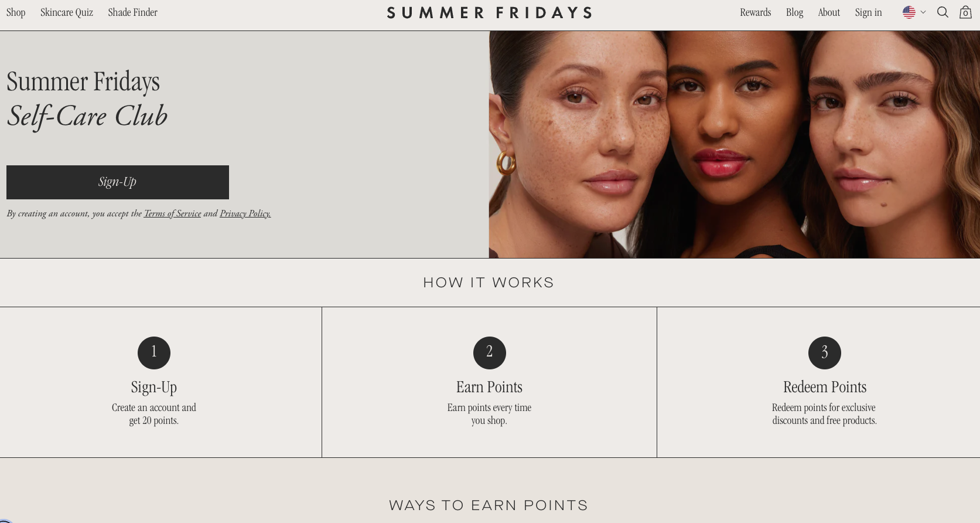The width and height of the screenshot is (980, 523).
Task: Open the Rewards page
Action: [x=755, y=12]
